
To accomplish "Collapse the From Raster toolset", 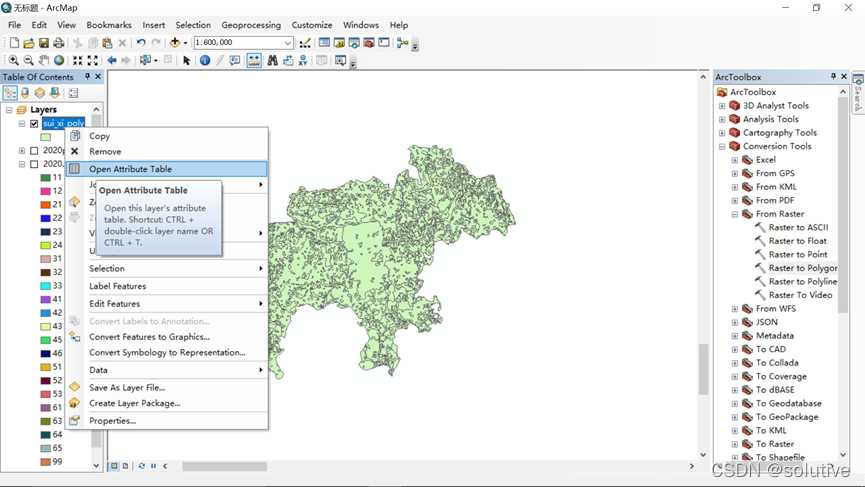I will (x=735, y=214).
